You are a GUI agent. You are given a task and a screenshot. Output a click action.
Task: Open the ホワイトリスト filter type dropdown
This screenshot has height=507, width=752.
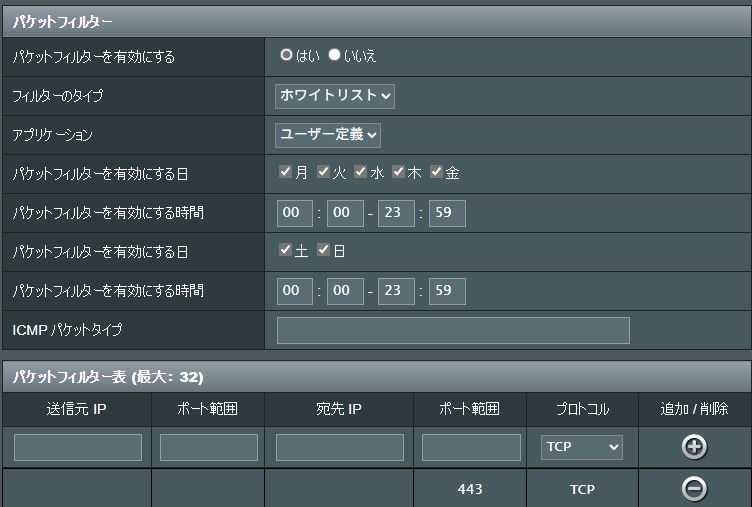click(335, 96)
